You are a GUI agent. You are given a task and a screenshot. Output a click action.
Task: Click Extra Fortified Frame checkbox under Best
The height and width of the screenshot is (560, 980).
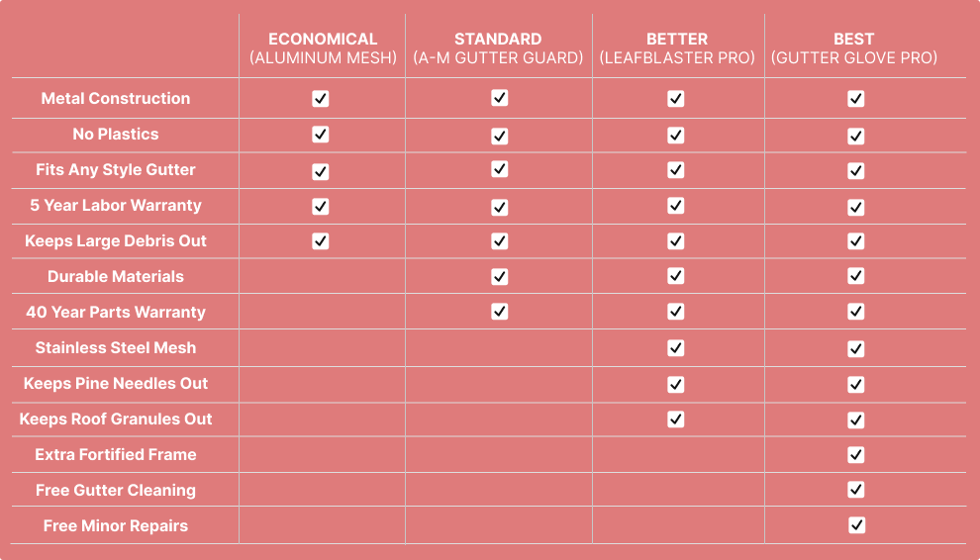pos(855,454)
